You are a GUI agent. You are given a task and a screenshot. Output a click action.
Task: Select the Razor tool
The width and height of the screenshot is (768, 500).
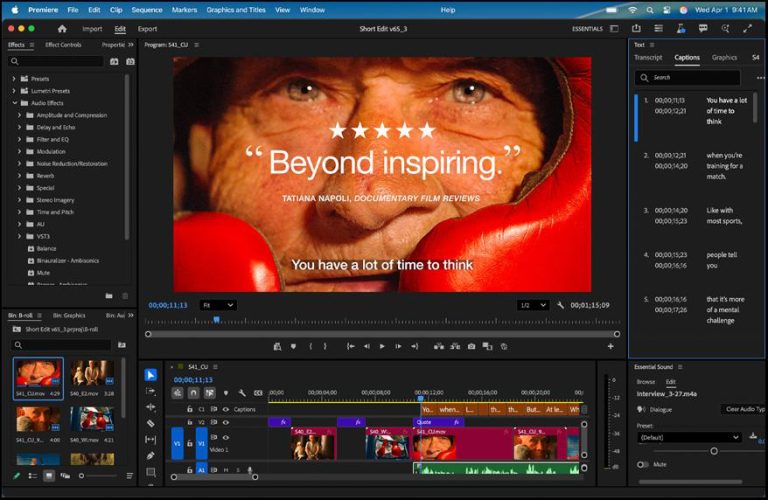[x=151, y=423]
